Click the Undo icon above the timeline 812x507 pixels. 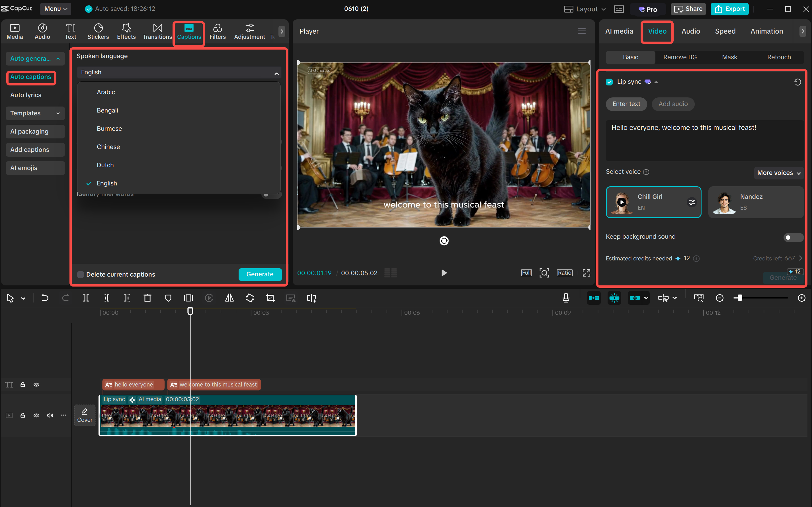point(45,298)
